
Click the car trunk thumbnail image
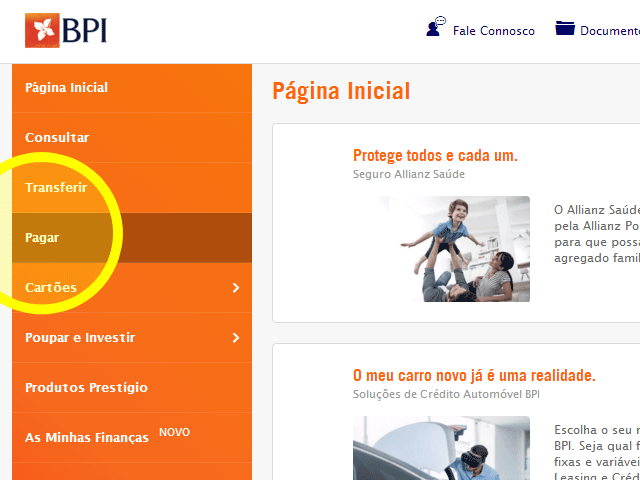click(x=441, y=448)
